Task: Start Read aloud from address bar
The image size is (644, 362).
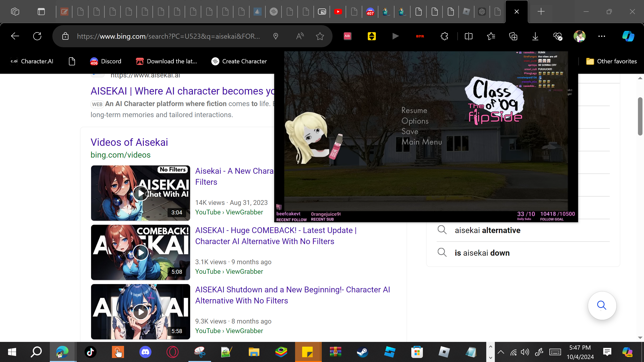Action: click(x=300, y=36)
